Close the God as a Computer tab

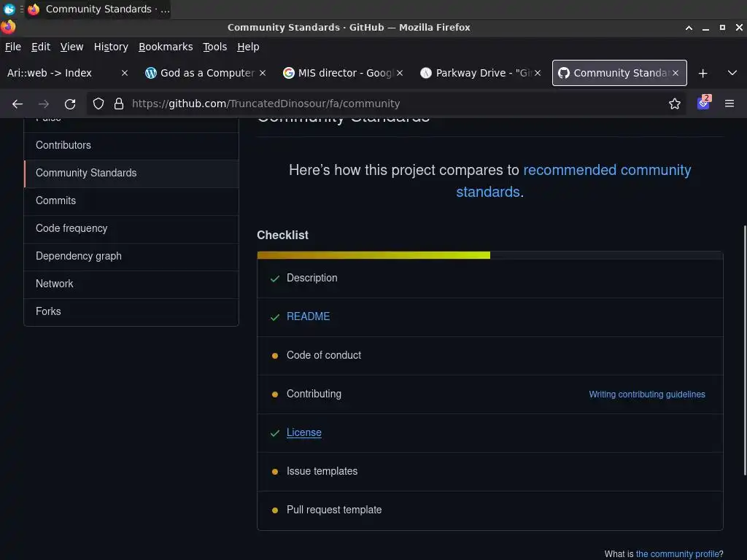263,73
